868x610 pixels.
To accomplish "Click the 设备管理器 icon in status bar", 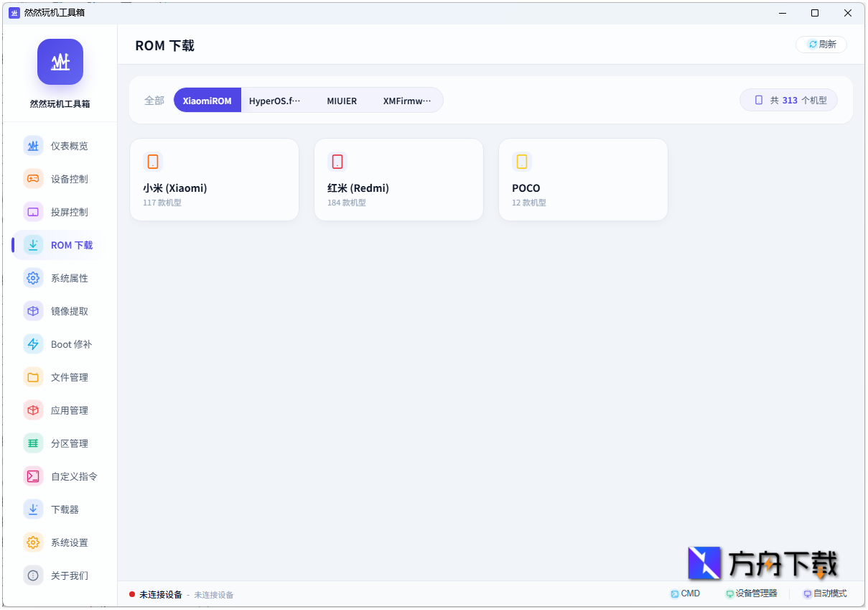I will pyautogui.click(x=730, y=594).
